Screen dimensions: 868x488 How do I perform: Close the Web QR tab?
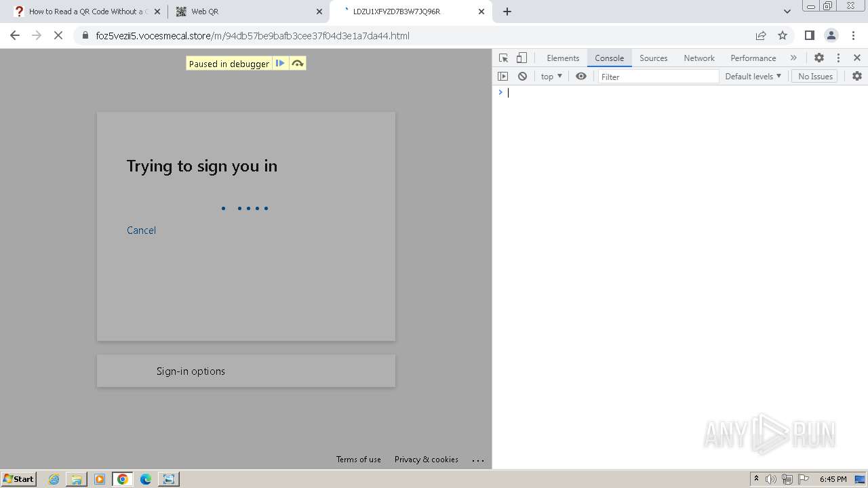pyautogui.click(x=319, y=12)
